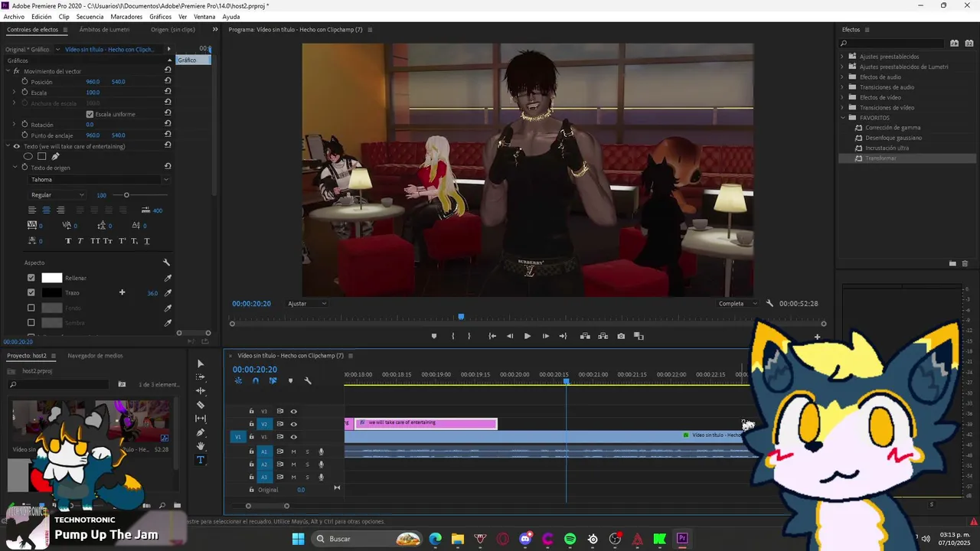Toggle timeline Snap magnet icon

(256, 380)
